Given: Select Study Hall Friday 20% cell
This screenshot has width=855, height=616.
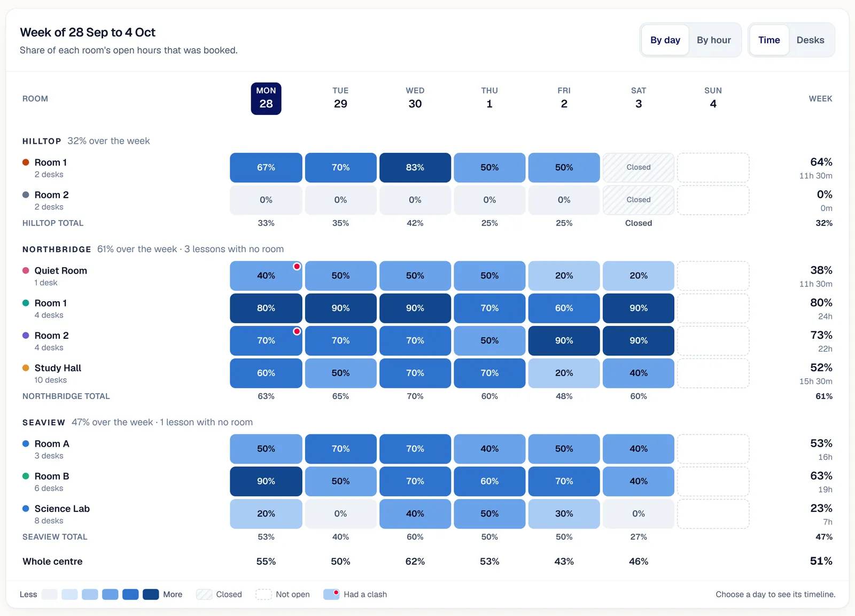Looking at the screenshot, I should pyautogui.click(x=564, y=373).
